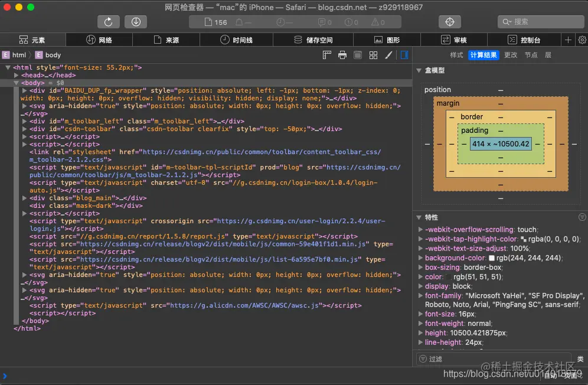Viewport: 588px width, 385px height.
Task: Select the mask-dark div row
Action: 86,205
